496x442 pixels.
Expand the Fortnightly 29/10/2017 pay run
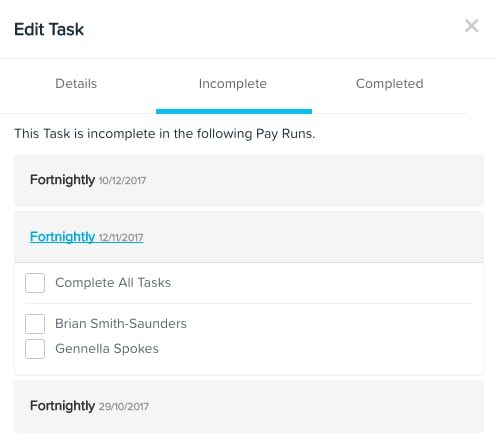(x=89, y=406)
